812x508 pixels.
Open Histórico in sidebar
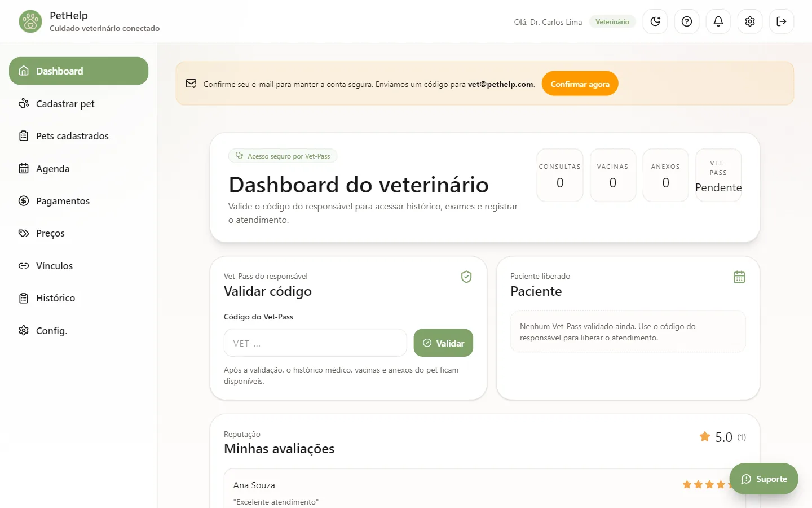(x=78, y=298)
